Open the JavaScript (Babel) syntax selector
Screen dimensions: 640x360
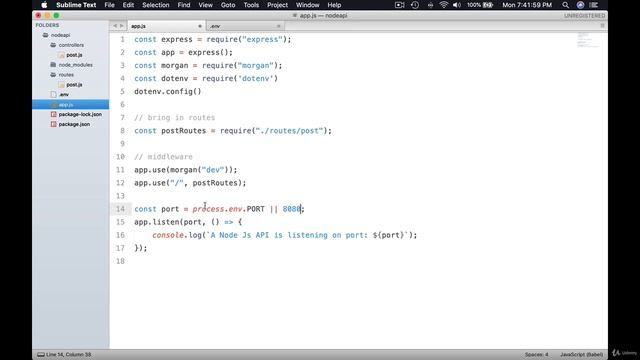click(582, 354)
